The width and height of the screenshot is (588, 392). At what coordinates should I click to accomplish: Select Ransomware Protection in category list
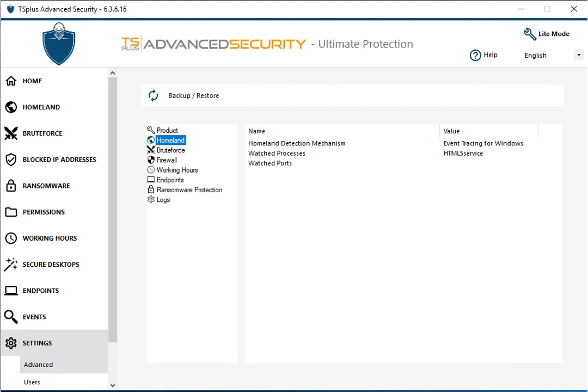pos(189,190)
